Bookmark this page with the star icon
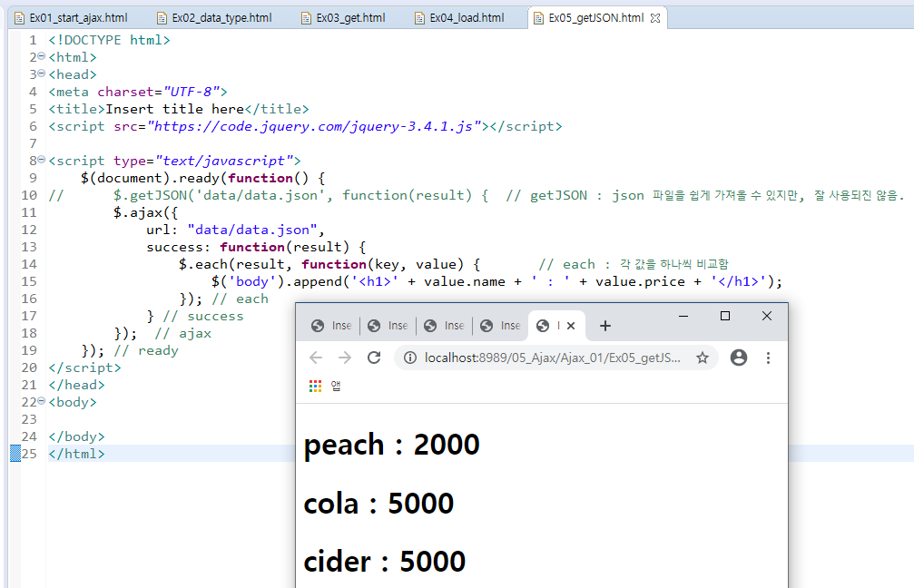 click(703, 358)
